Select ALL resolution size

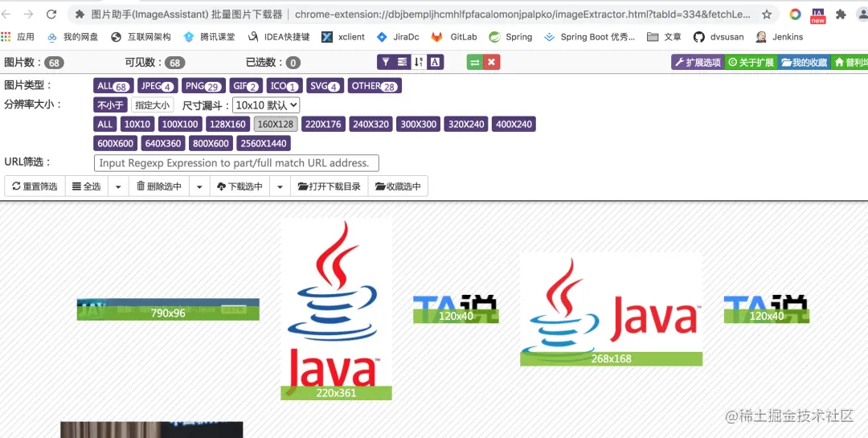(x=105, y=124)
